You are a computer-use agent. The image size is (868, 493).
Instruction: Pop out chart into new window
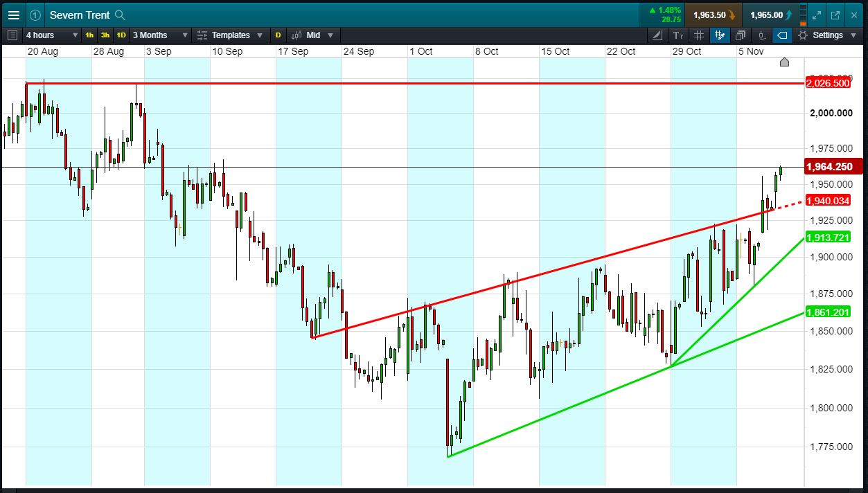(835, 15)
